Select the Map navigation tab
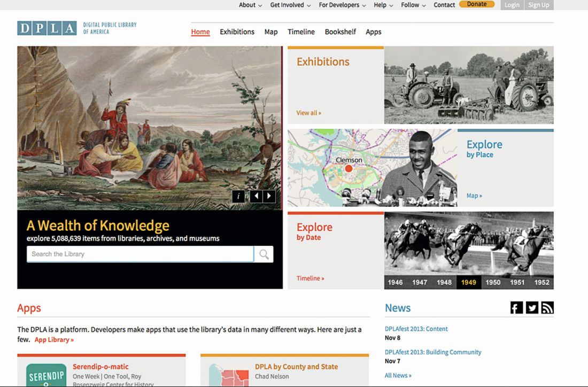Viewport: 588px width, 387px height. 271,32
